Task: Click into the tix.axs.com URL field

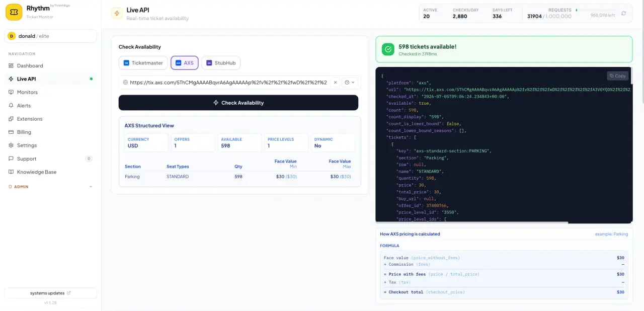Action: tap(228, 82)
